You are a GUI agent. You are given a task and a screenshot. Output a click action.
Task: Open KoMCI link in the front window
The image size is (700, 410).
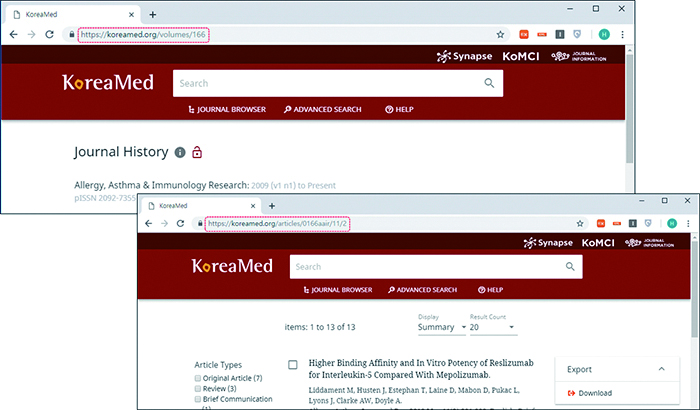pyautogui.click(x=598, y=243)
